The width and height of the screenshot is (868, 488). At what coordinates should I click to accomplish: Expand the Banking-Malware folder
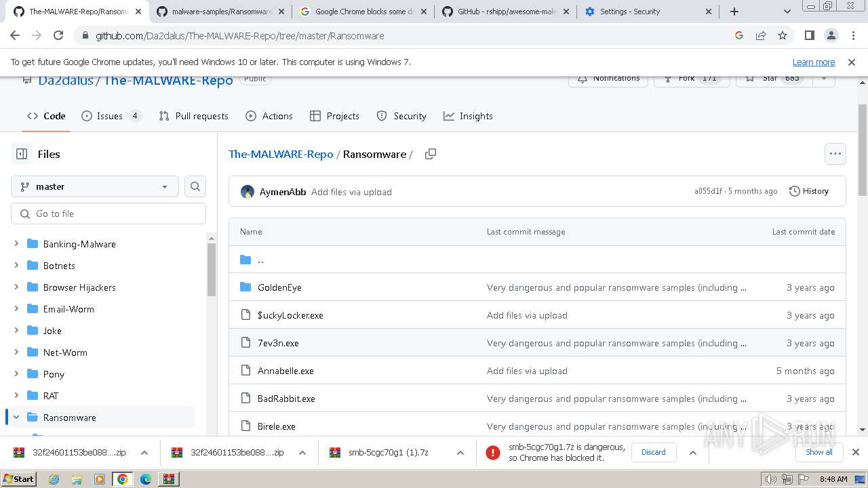point(16,244)
